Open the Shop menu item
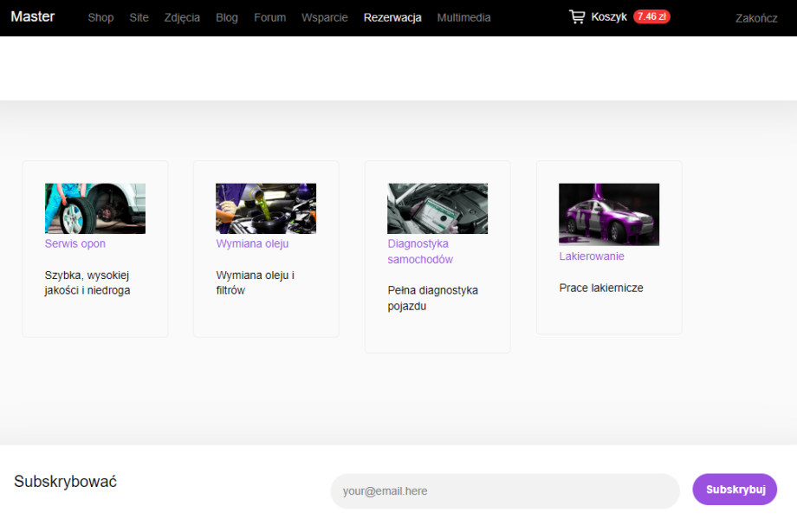This screenshot has height=532, width=797. pyautogui.click(x=100, y=17)
